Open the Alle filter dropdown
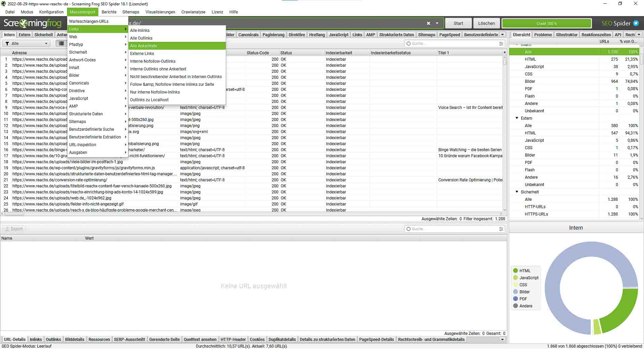644x362 pixels. (x=26, y=44)
